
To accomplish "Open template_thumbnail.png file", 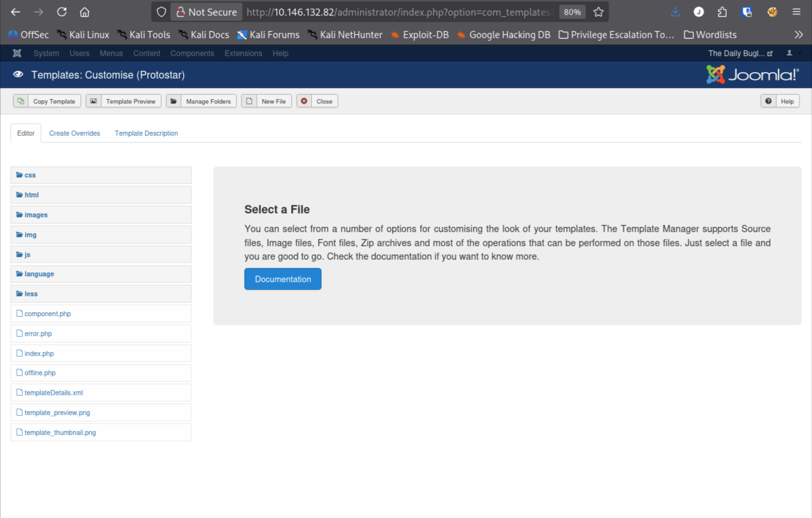I will [101, 432].
